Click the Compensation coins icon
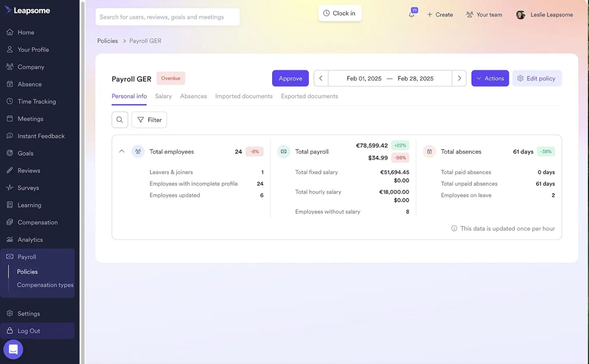The width and height of the screenshot is (589, 364). 10,222
